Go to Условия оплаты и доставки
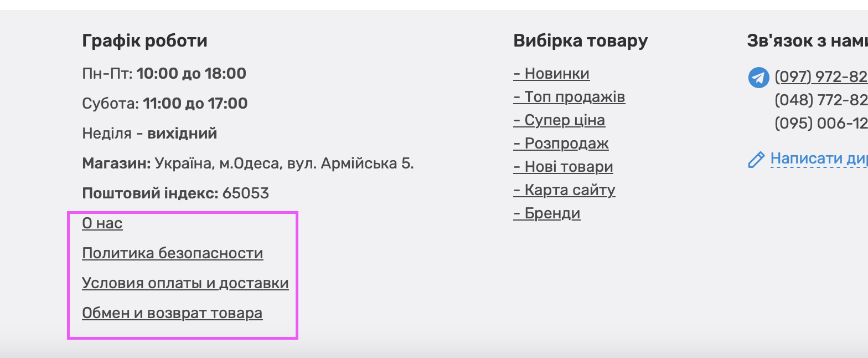Screen dimensions: 868x358 (x=185, y=283)
